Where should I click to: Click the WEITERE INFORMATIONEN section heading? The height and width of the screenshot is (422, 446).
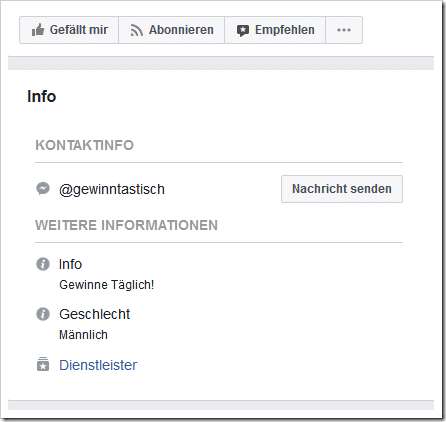tap(127, 225)
